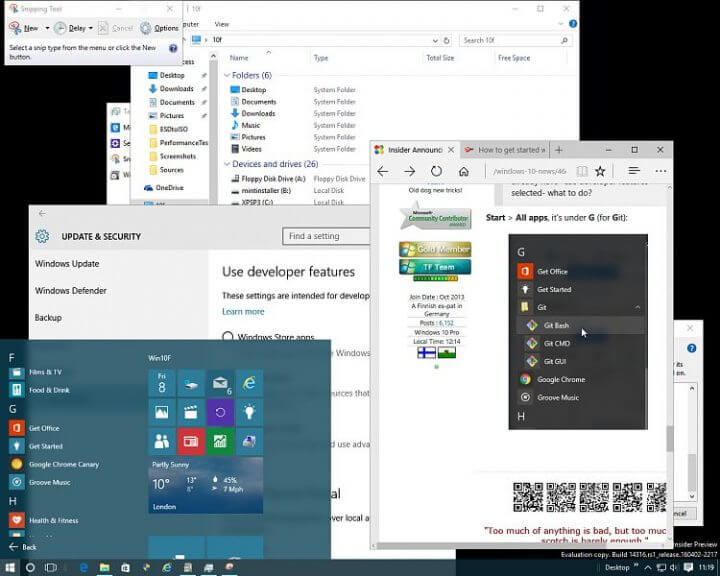The image size is (720, 576).
Task: Open Reading view in Edge
Action: pos(582,171)
